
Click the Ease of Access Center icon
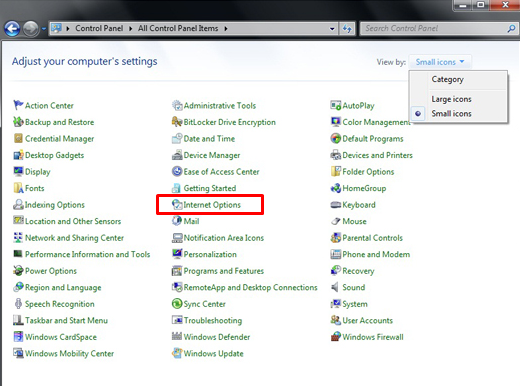177,171
